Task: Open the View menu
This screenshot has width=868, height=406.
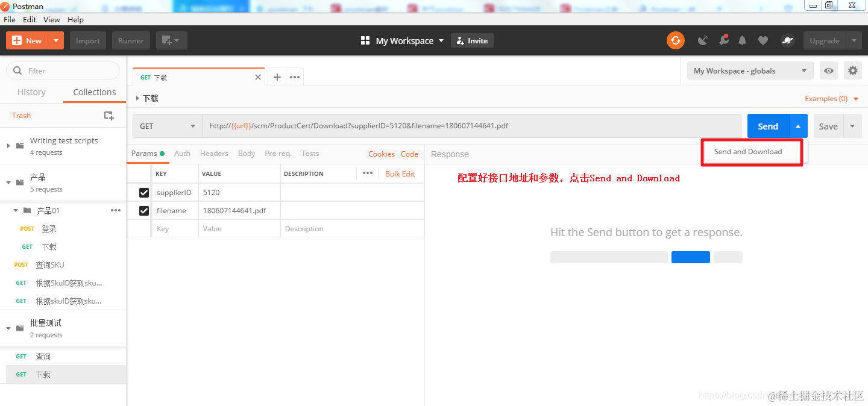Action: coord(52,19)
